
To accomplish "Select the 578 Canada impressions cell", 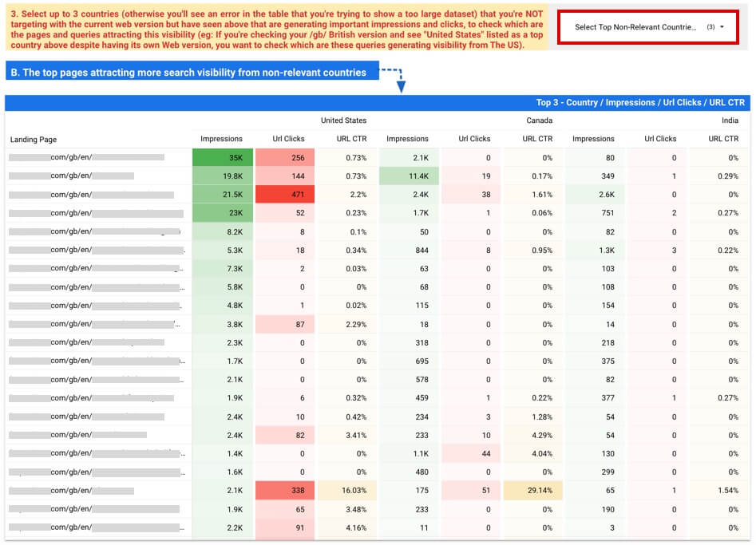I will (x=409, y=379).
